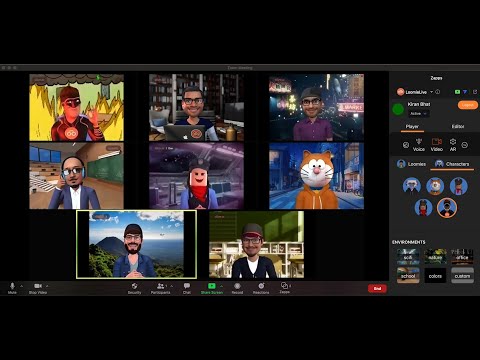
Task: Open the Zapps toolbar item
Action: (x=285, y=288)
